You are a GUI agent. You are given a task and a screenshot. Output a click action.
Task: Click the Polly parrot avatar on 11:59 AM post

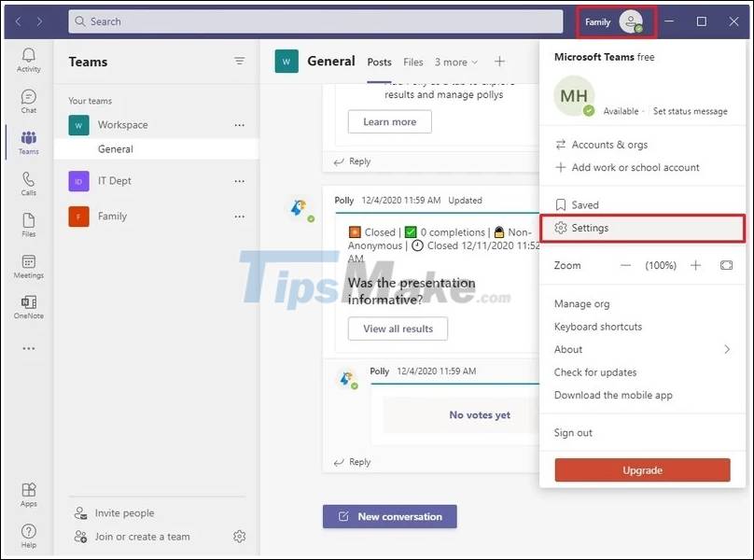300,209
